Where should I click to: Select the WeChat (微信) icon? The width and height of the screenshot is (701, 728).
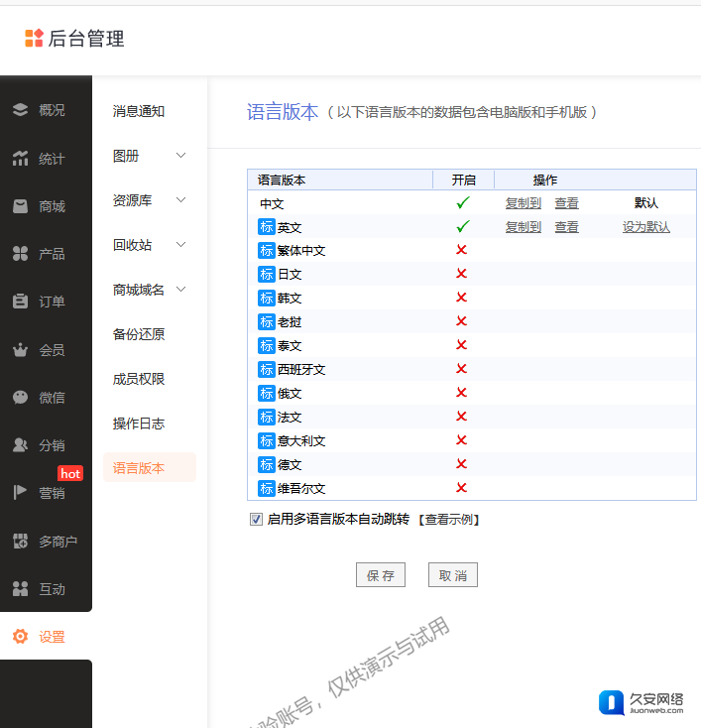(x=20, y=398)
